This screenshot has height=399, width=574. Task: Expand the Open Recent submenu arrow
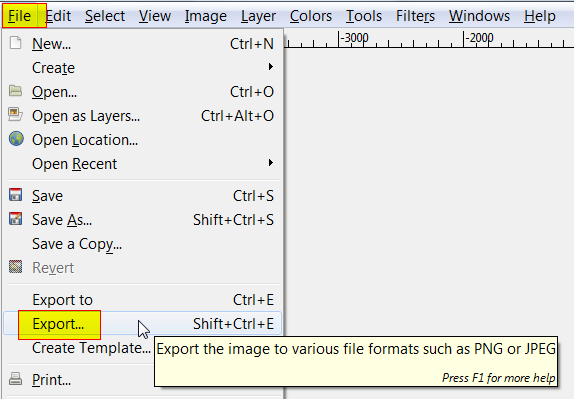click(x=271, y=163)
